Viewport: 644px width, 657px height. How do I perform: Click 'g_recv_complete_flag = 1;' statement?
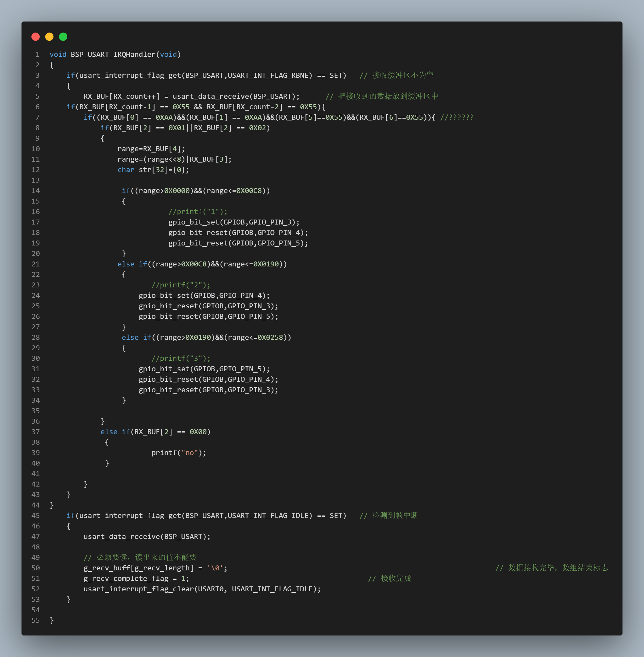(x=136, y=579)
